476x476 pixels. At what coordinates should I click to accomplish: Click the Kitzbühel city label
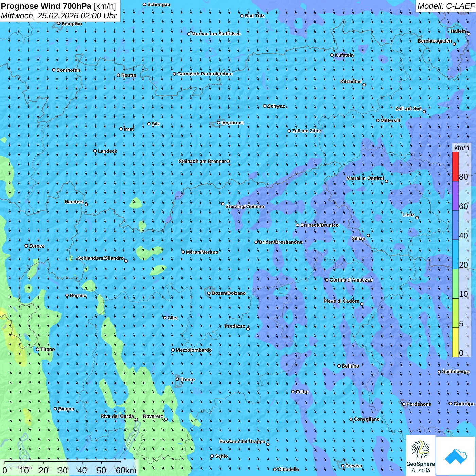[351, 81]
